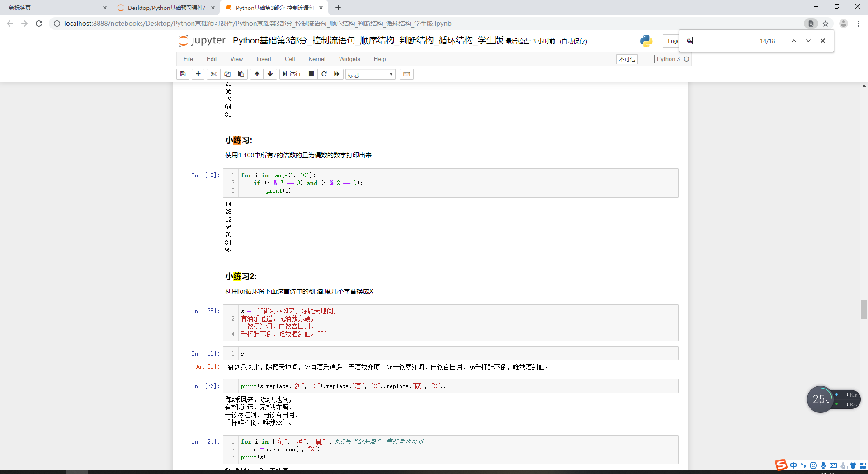Open a new browser tab
Image resolution: width=868 pixels, height=474 pixels.
(x=338, y=8)
